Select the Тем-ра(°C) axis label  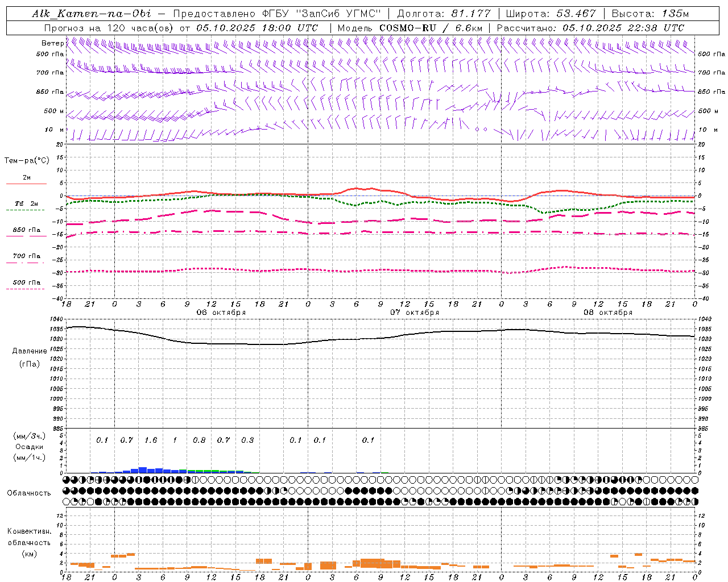(x=27, y=161)
